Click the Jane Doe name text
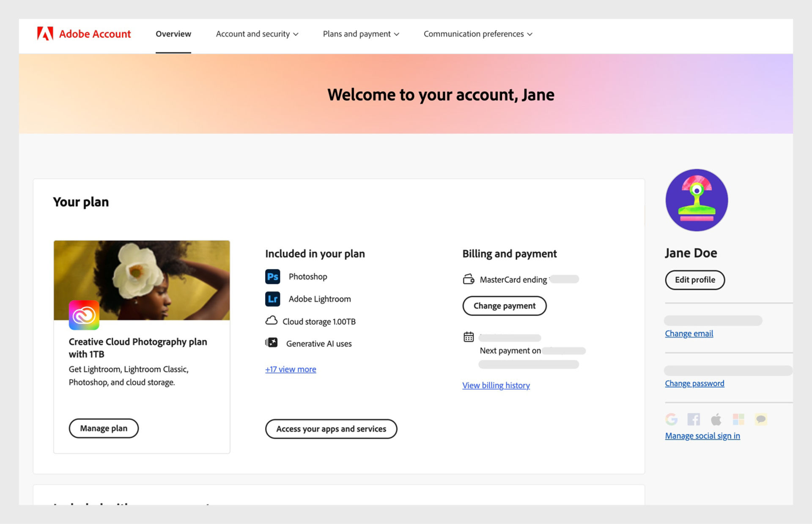Image resolution: width=812 pixels, height=524 pixels. (691, 253)
